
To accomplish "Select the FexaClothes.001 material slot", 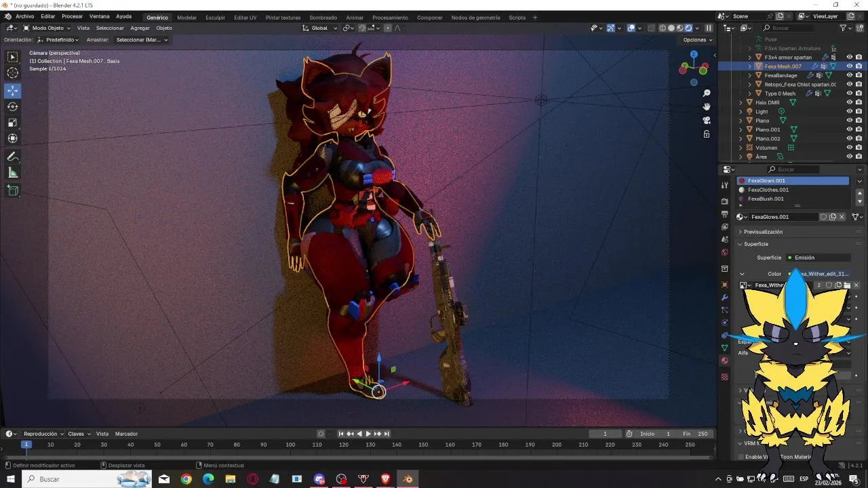I will (793, 190).
